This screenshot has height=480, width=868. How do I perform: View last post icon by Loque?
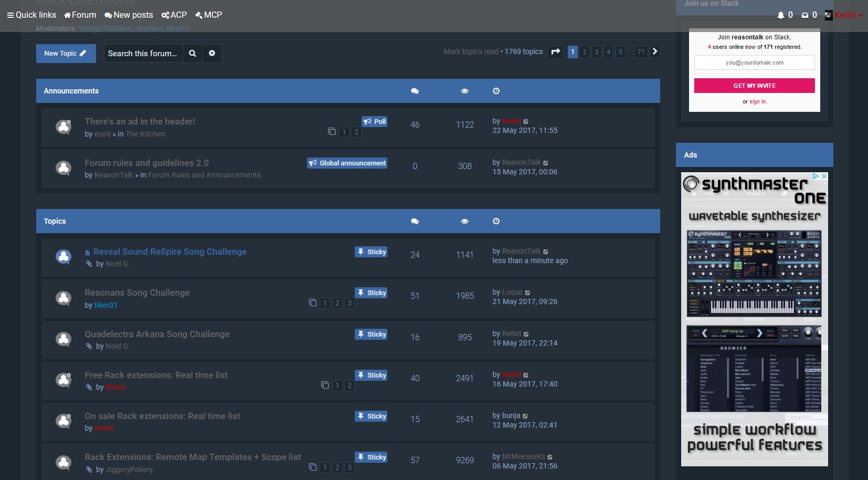pos(527,293)
